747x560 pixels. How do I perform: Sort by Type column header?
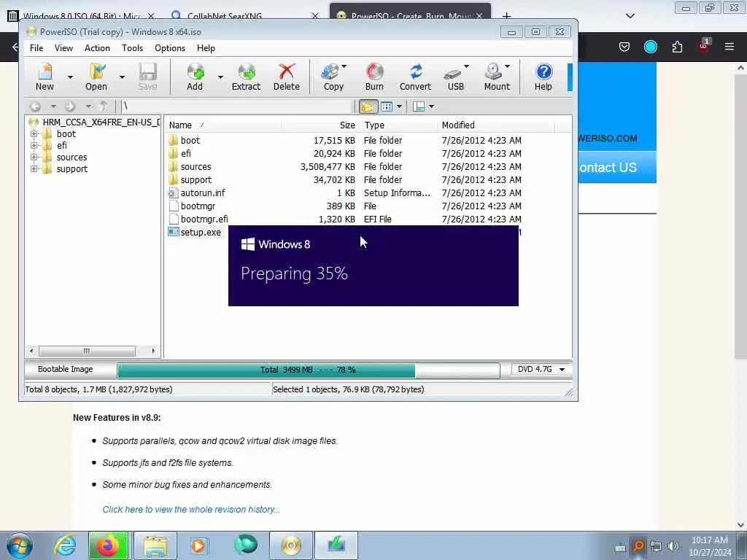pyautogui.click(x=398, y=125)
